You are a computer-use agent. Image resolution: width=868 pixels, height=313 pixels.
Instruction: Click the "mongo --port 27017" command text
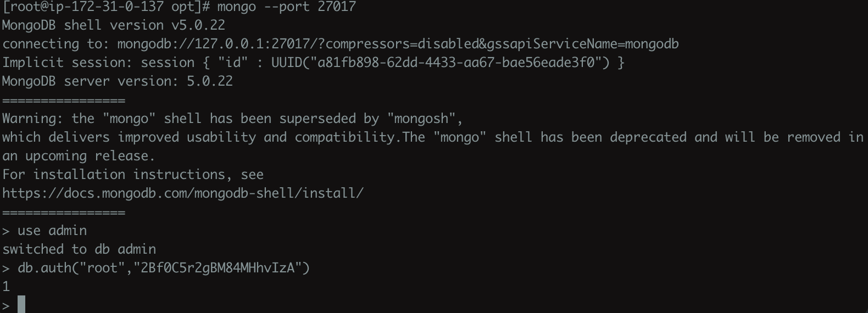286,7
